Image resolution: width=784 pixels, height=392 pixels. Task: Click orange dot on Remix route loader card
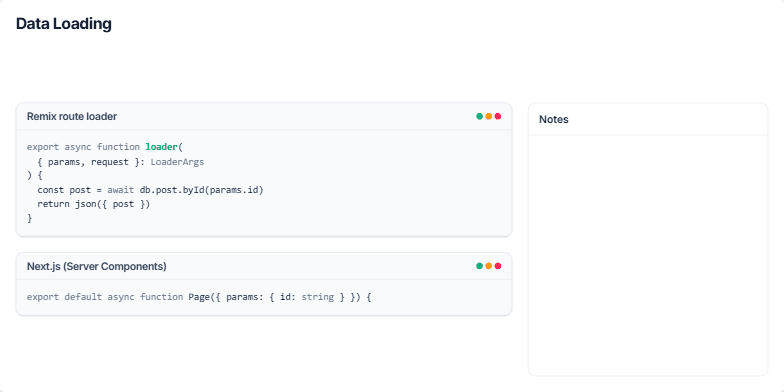[488, 116]
